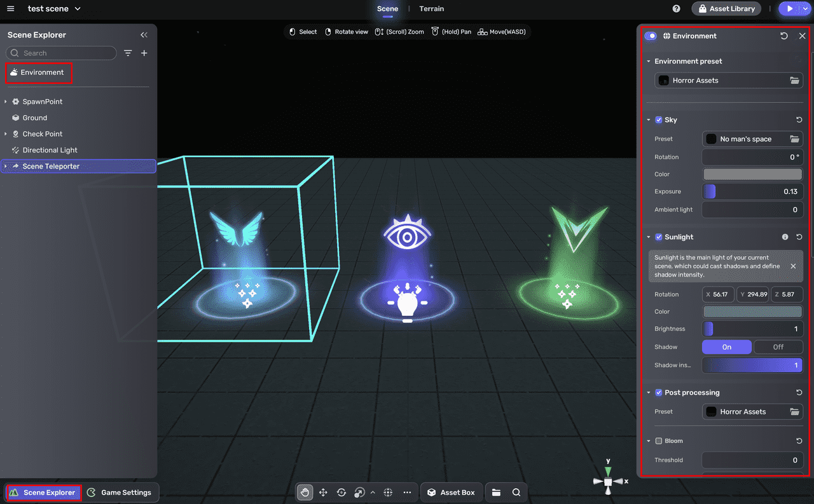Screen dimensions: 814x504
Task: Open the test scene name dropdown
Action: point(78,9)
